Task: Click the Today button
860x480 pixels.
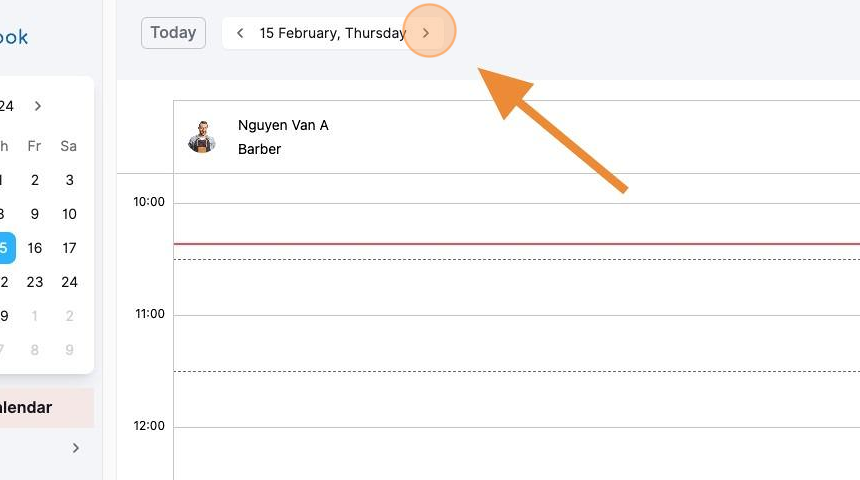Action: [x=173, y=33]
